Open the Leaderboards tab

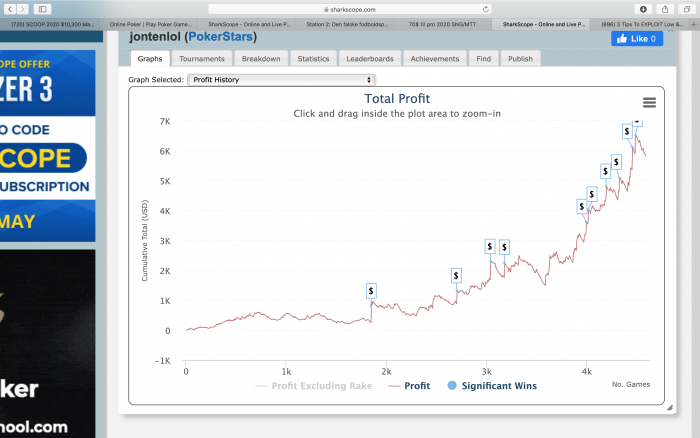tap(370, 58)
